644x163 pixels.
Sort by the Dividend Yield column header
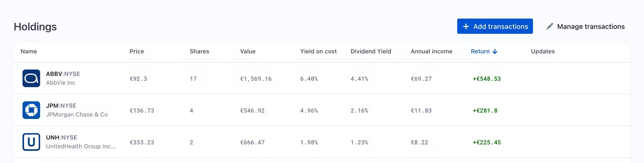coord(371,52)
